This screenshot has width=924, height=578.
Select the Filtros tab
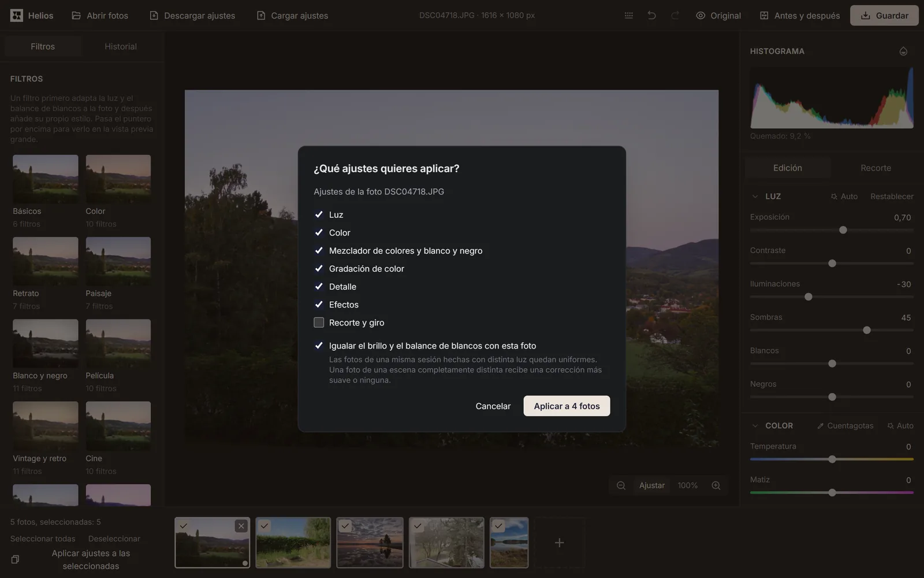43,47
